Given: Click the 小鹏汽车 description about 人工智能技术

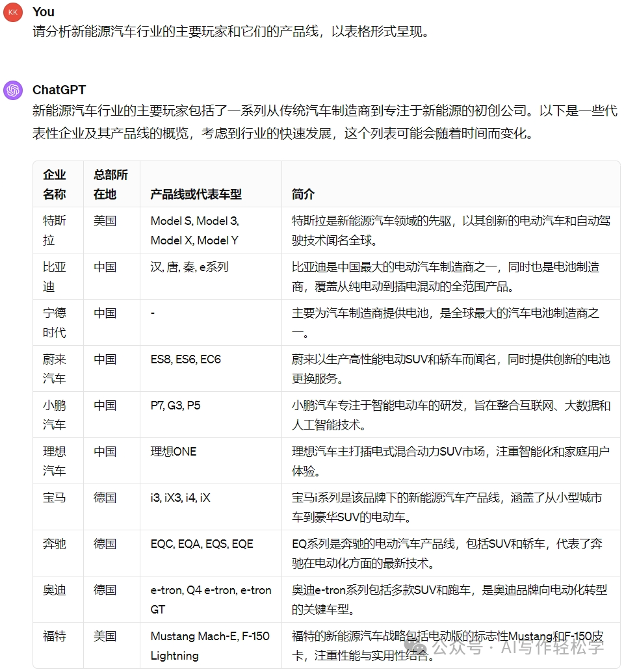Looking at the screenshot, I should point(451,415).
